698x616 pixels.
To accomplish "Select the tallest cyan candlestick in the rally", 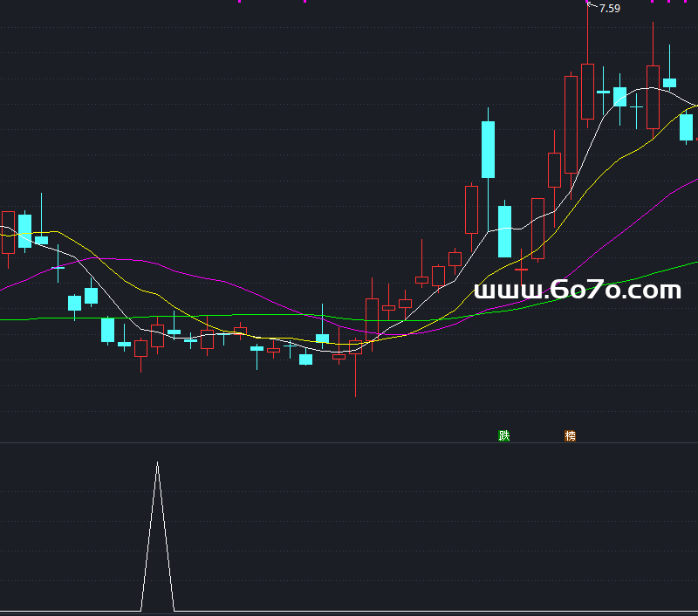I will [488, 149].
